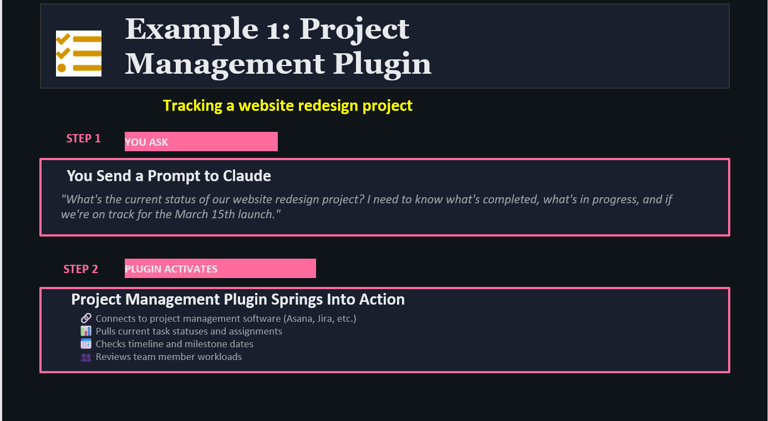
Task: Click 'Connects to project management software' line
Action: tap(225, 319)
